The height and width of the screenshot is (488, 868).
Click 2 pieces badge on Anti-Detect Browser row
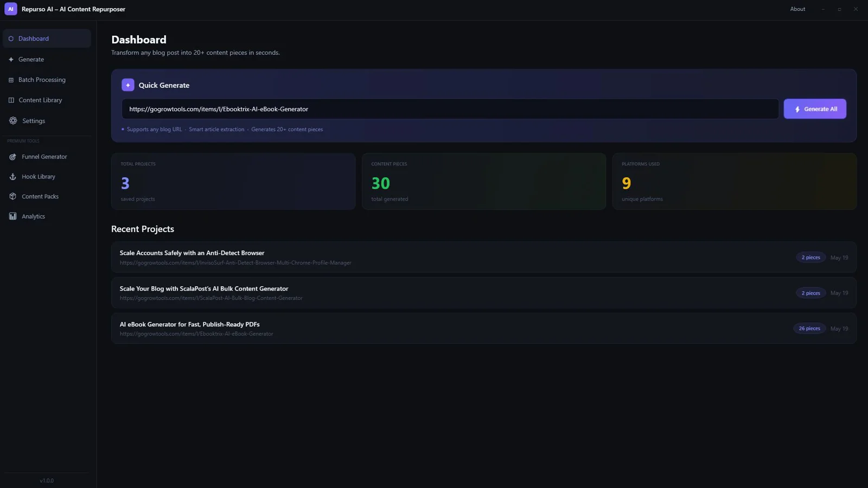point(810,258)
